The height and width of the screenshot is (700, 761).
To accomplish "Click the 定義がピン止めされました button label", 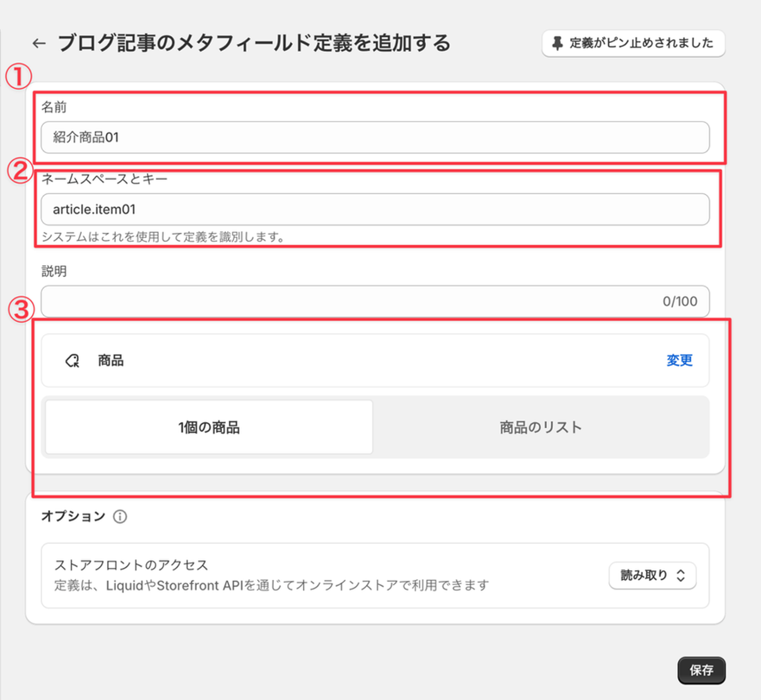I will click(641, 43).
